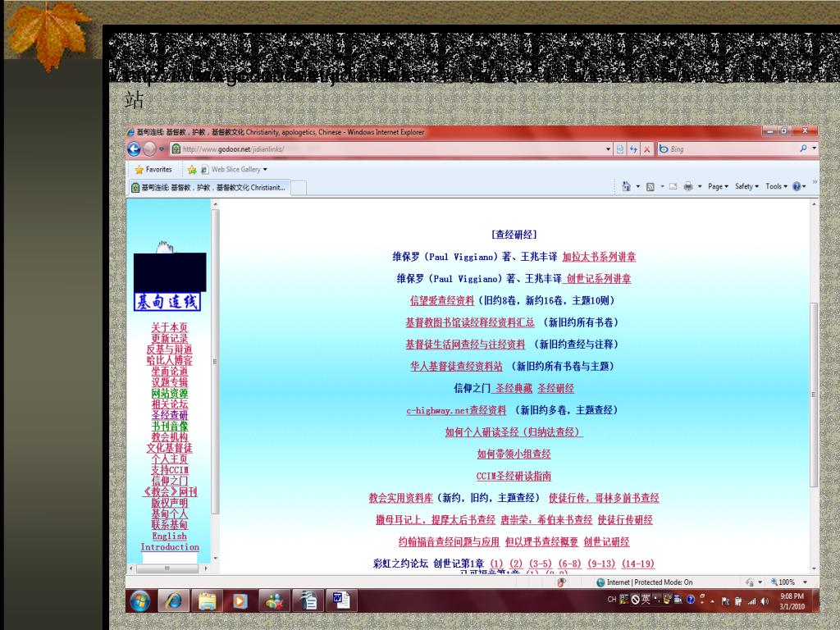Open the English Introduction sidebar link
The width and height of the screenshot is (840, 630).
169,541
